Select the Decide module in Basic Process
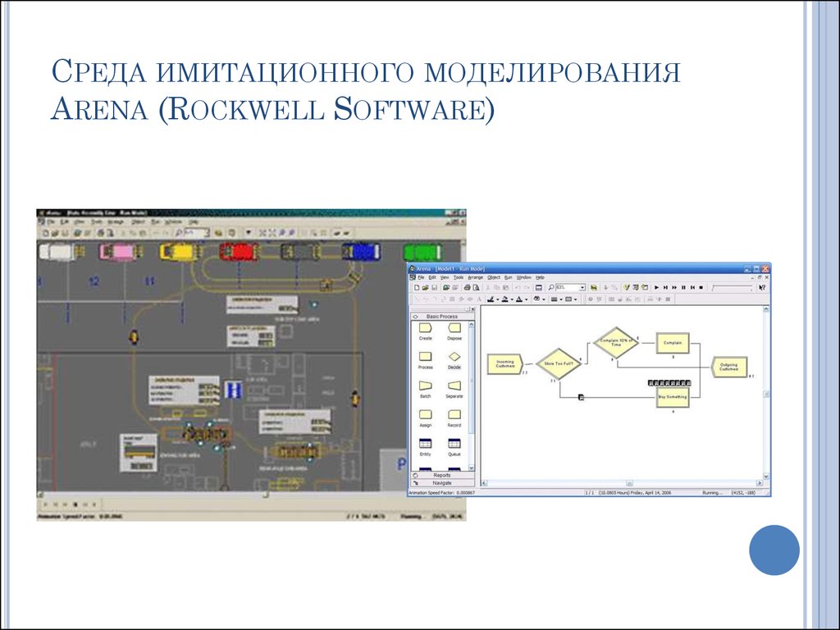This screenshot has width=840, height=630. point(454,360)
